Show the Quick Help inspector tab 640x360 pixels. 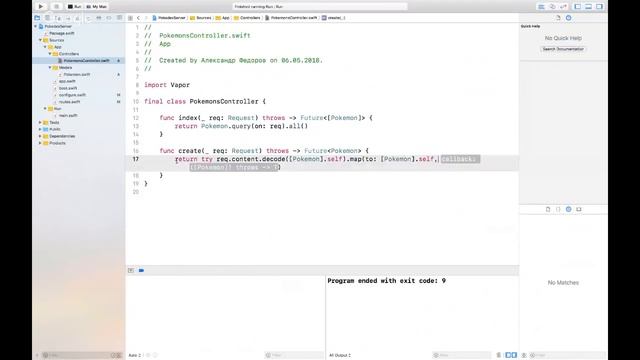[569, 18]
